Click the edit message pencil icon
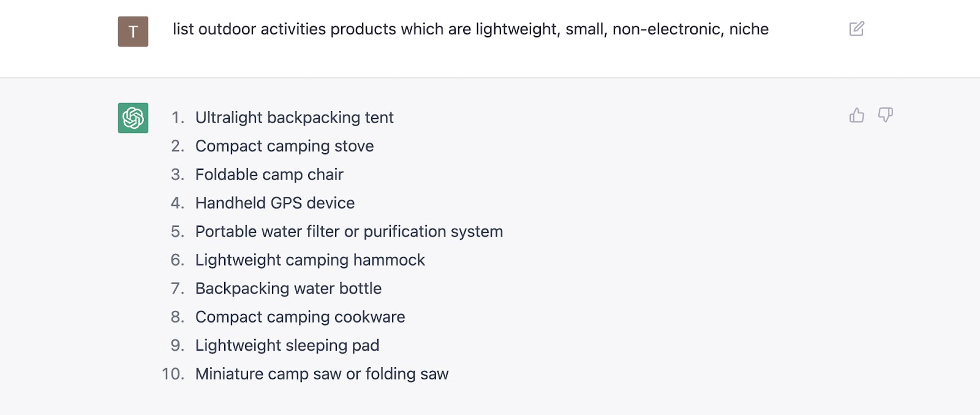The image size is (980, 415). (856, 29)
